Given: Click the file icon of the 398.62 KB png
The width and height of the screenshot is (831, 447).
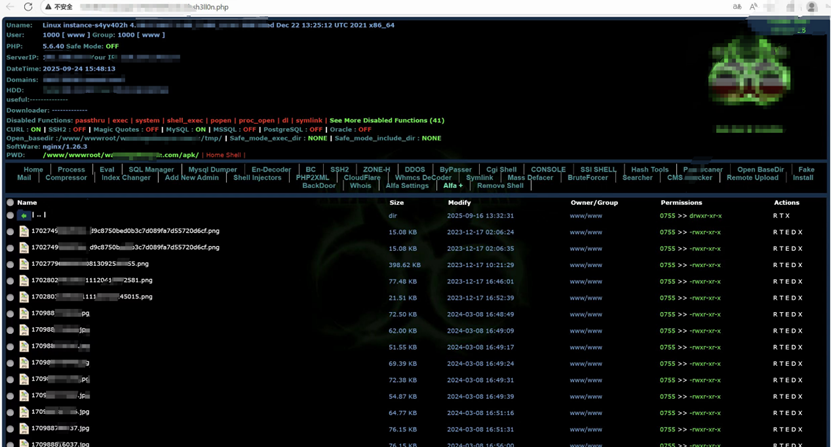Looking at the screenshot, I should point(24,265).
